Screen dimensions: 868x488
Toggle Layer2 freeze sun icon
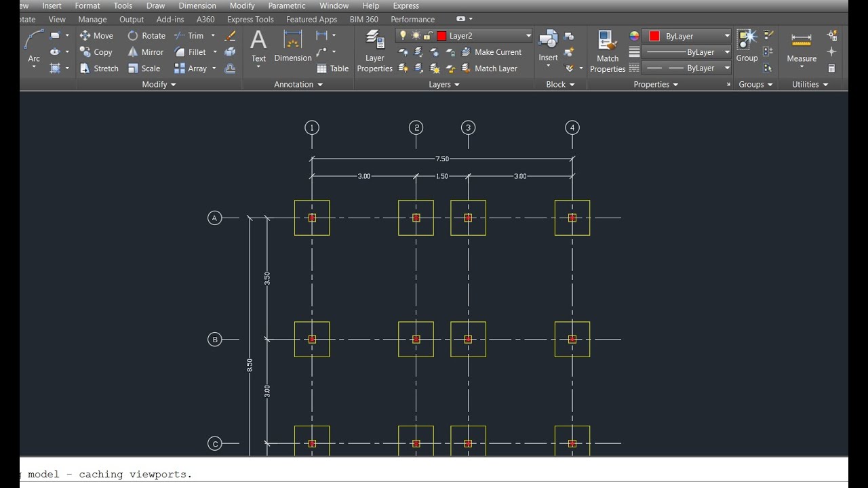(x=416, y=35)
